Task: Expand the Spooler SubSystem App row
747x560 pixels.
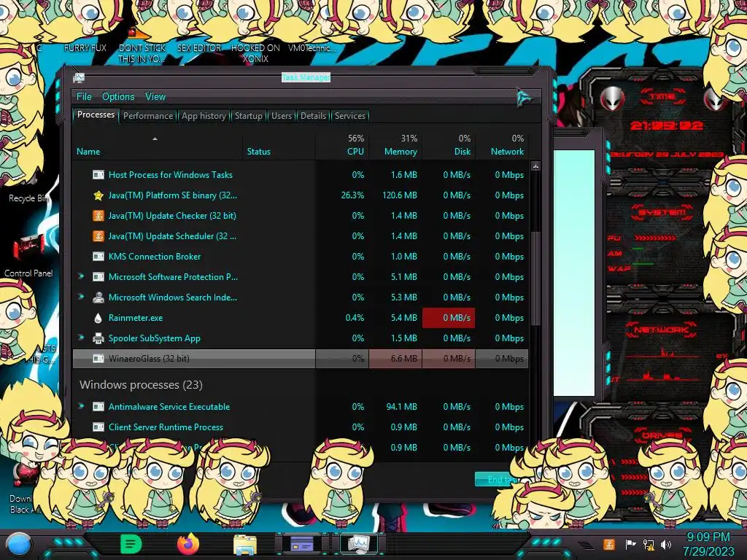Action: pos(82,338)
